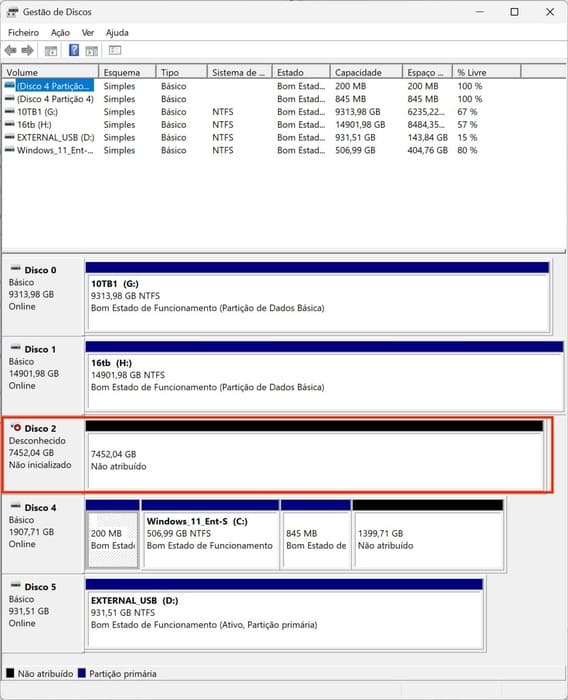The width and height of the screenshot is (568, 700).
Task: Select the Windows_11_Ent-... volume in the list
Action: pos(55,150)
